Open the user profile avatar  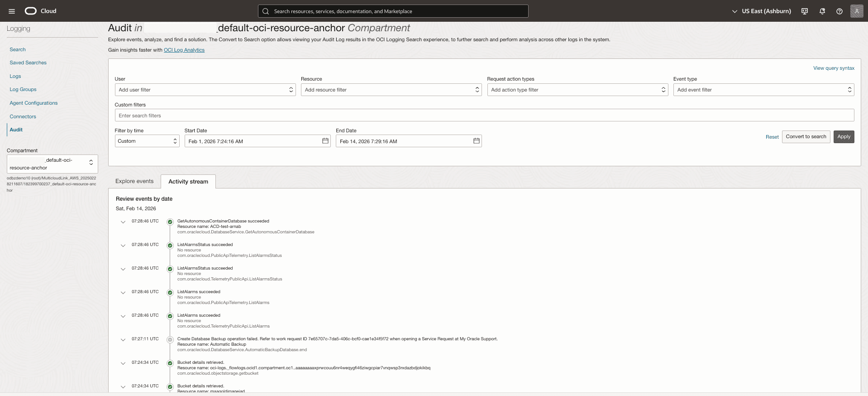point(857,11)
